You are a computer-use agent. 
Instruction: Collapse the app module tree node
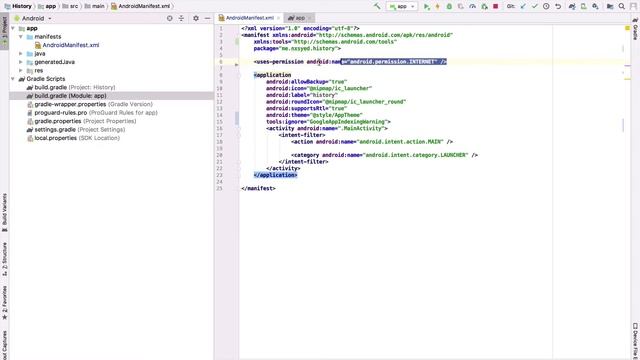coord(13,28)
